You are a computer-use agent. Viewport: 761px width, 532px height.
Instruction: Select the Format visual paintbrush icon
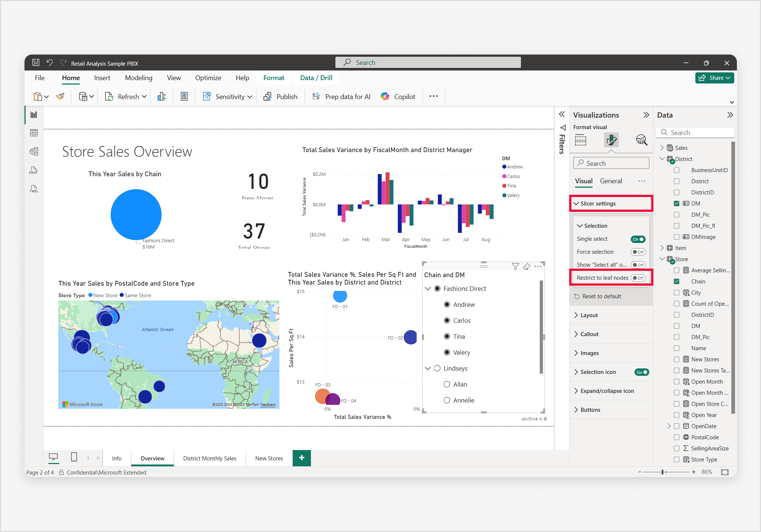(x=611, y=140)
